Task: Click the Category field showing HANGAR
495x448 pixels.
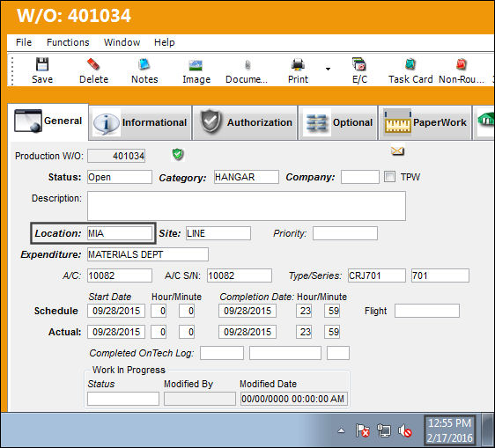Action: [x=247, y=177]
